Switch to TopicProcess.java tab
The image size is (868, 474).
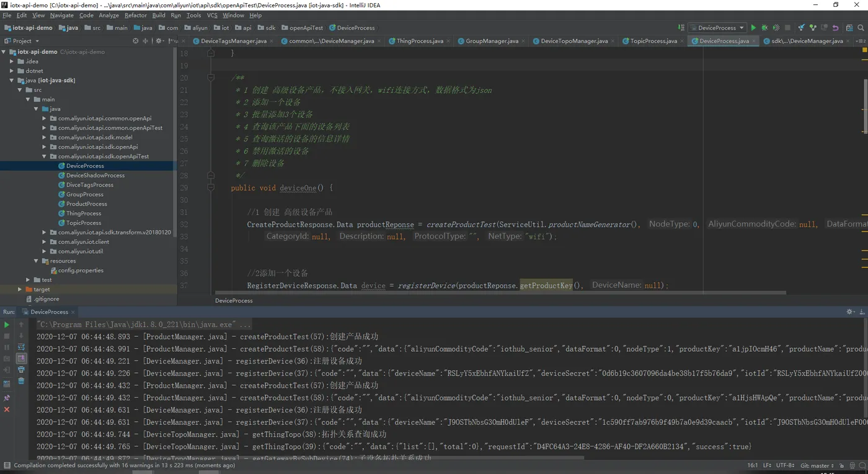pos(653,41)
